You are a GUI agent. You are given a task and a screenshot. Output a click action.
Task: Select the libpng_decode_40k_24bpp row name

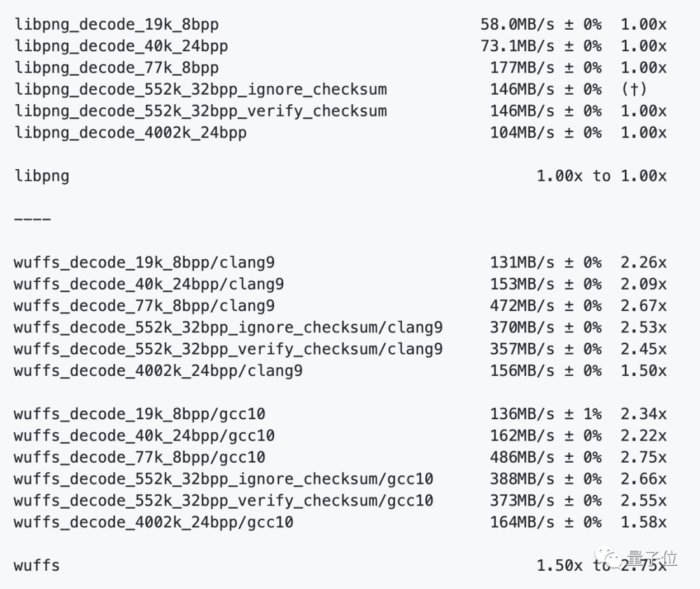[x=121, y=46]
